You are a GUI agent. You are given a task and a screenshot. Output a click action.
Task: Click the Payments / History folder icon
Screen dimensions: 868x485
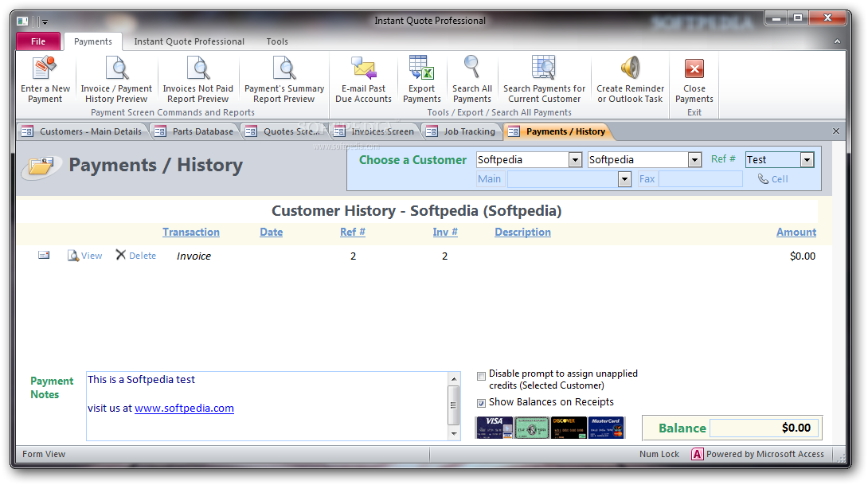click(x=40, y=166)
